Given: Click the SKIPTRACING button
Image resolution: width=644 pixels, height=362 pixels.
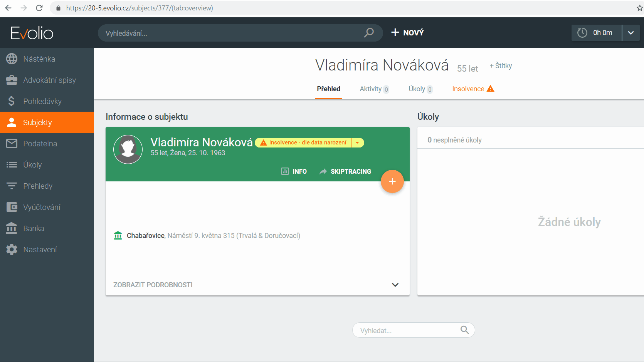Looking at the screenshot, I should [345, 171].
